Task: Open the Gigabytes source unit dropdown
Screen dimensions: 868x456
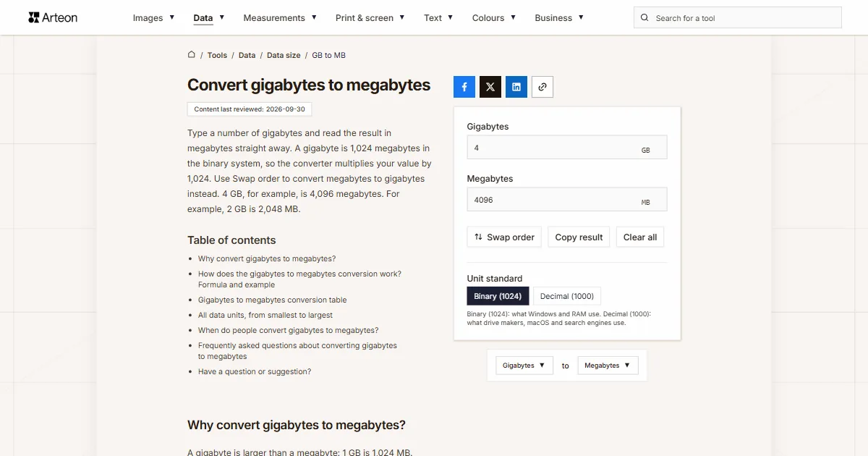Action: (x=524, y=366)
